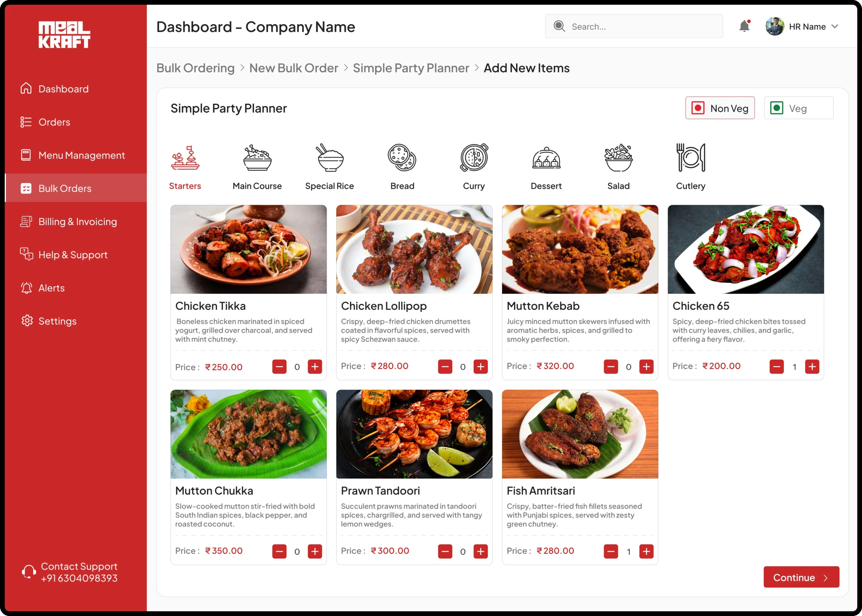
Task: Focus the Search input field
Action: (634, 26)
